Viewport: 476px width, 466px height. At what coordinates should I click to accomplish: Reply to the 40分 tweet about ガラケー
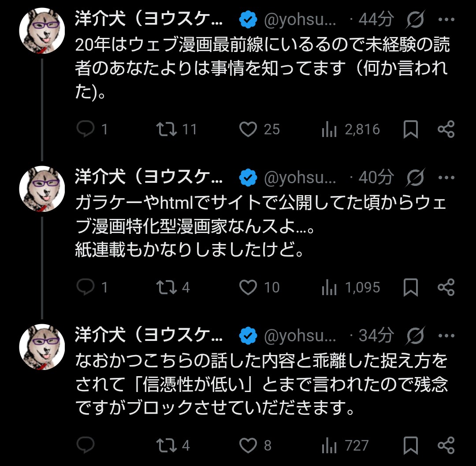[x=85, y=288]
